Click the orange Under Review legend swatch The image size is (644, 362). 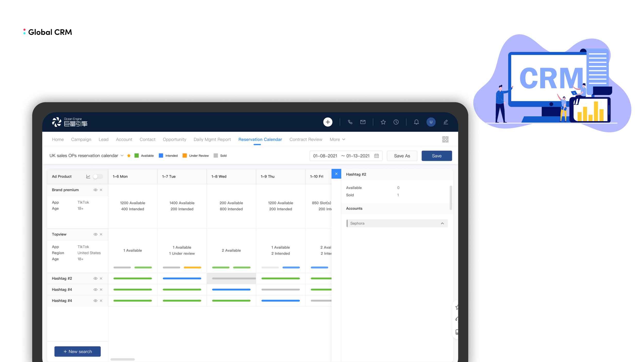[x=184, y=156]
